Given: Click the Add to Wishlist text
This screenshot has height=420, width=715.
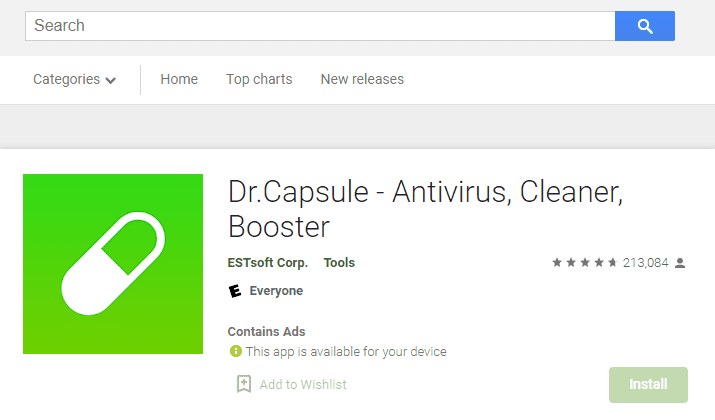Looking at the screenshot, I should point(303,384).
